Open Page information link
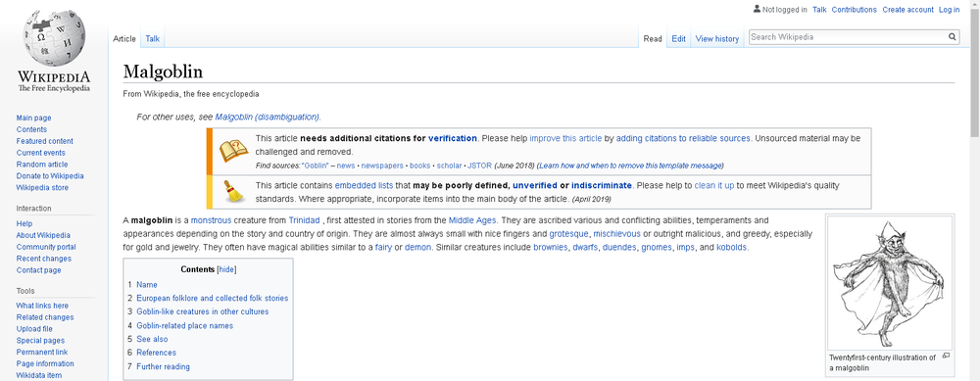This screenshot has height=381, width=980. 45,363
